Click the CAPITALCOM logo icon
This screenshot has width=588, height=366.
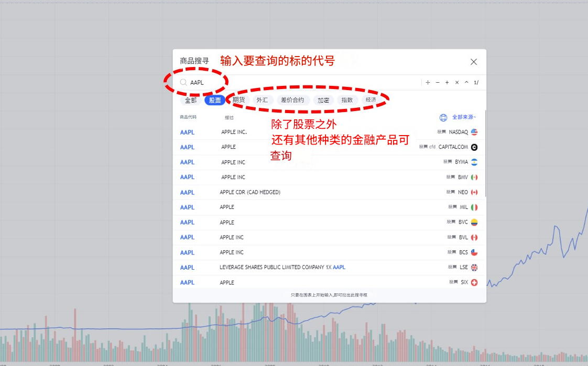point(474,147)
